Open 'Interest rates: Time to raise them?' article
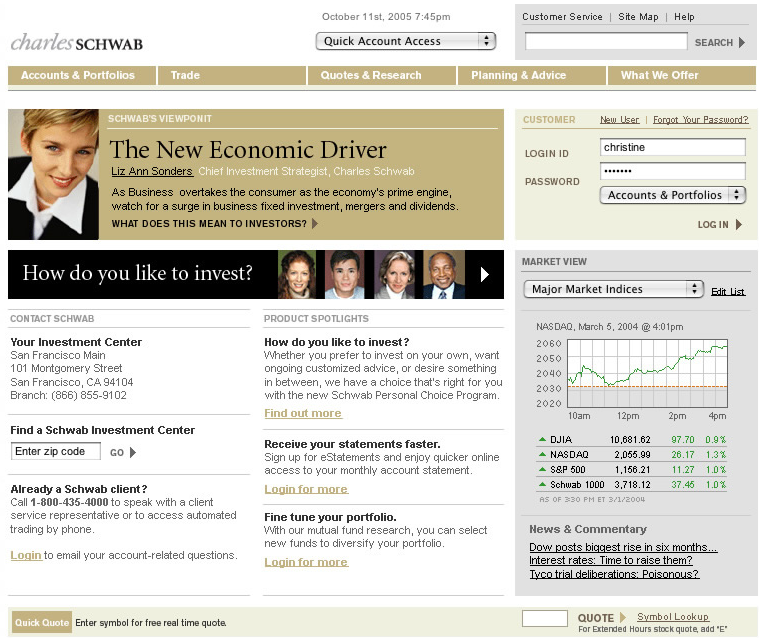This screenshot has width=759, height=638. [611, 560]
